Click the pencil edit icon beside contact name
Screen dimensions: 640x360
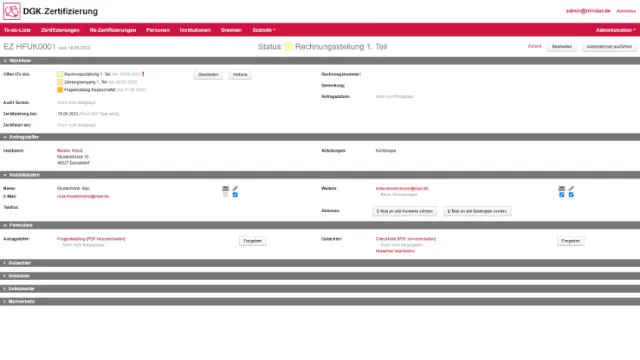[x=235, y=188]
